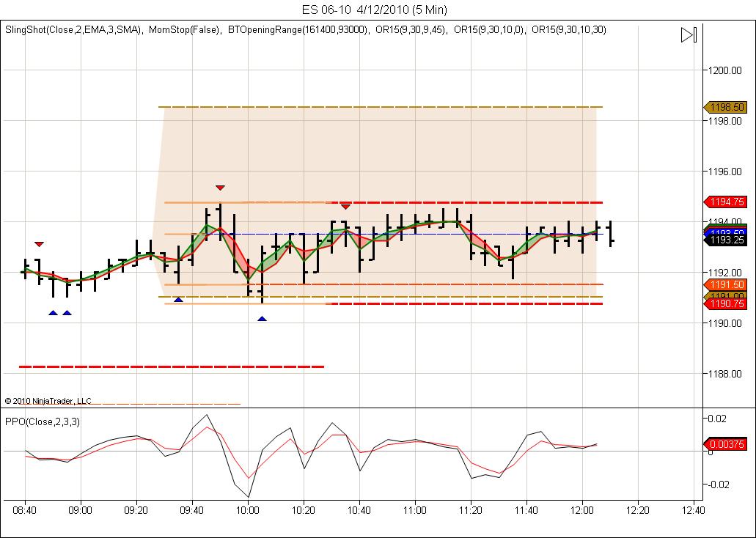The height and width of the screenshot is (538, 756).
Task: Click the black 1193.25 last price marker
Action: pos(725,240)
